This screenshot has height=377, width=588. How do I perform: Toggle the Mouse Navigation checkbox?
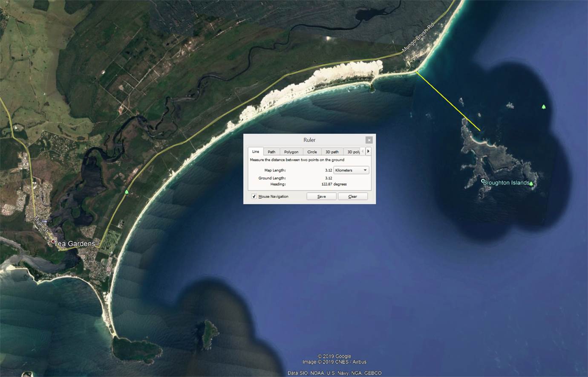click(254, 197)
